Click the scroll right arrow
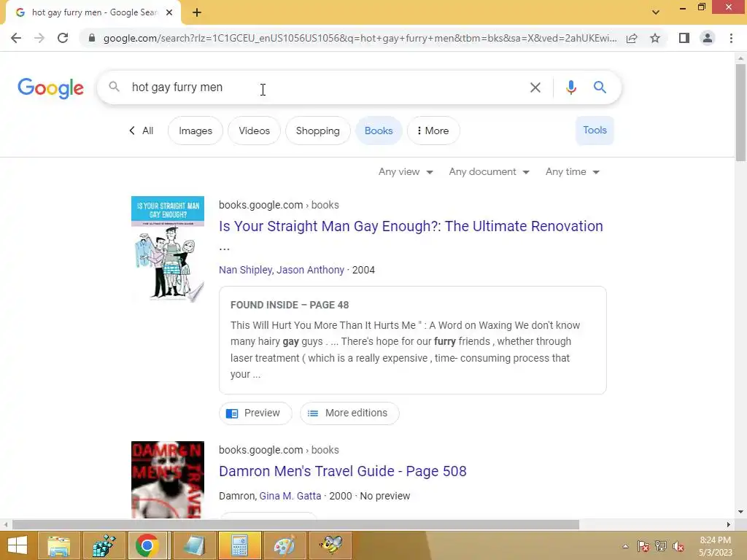The image size is (747, 560). [x=729, y=525]
